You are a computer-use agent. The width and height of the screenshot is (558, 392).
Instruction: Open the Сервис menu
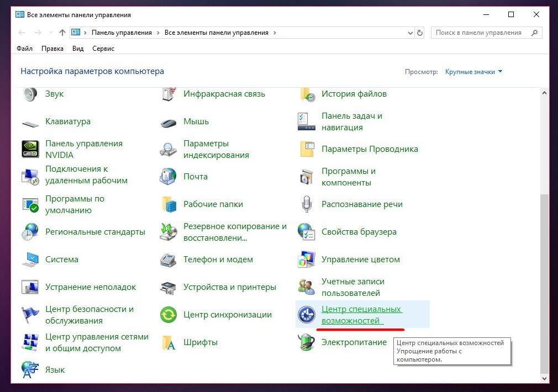pyautogui.click(x=103, y=49)
